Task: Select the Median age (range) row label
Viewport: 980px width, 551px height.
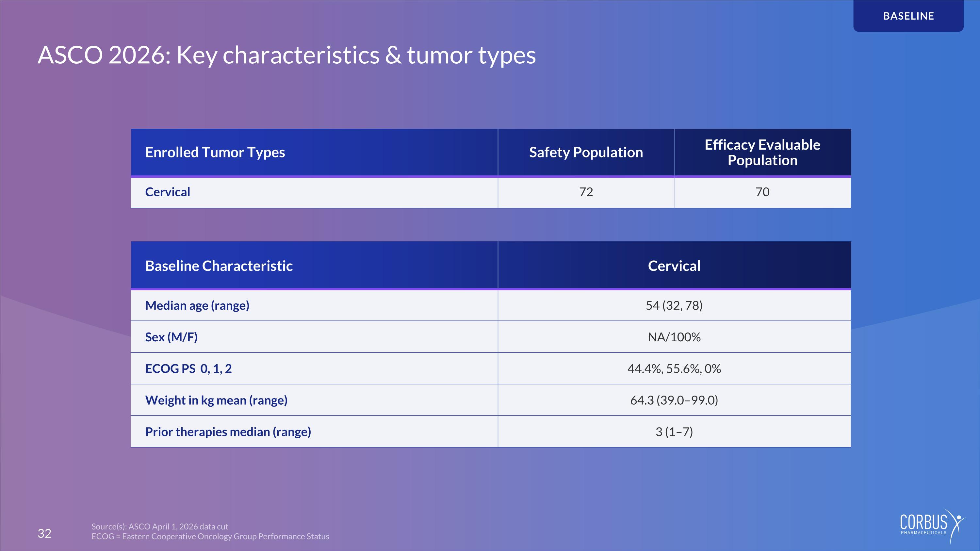Action: click(197, 305)
